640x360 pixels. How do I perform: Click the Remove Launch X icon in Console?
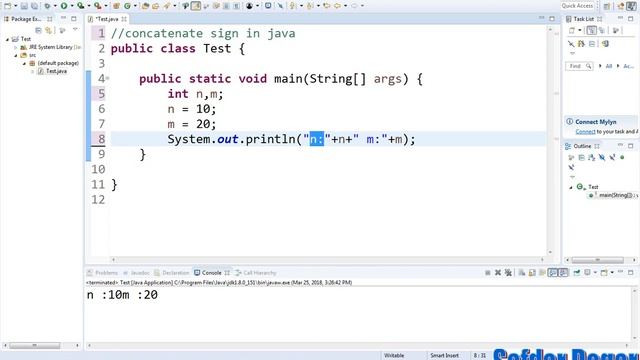[x=498, y=273]
